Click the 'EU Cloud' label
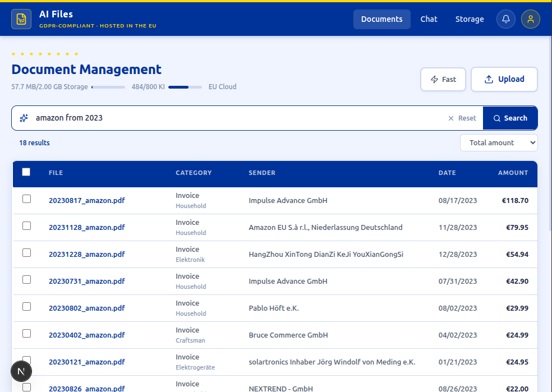The width and height of the screenshot is (552, 392). tap(223, 86)
